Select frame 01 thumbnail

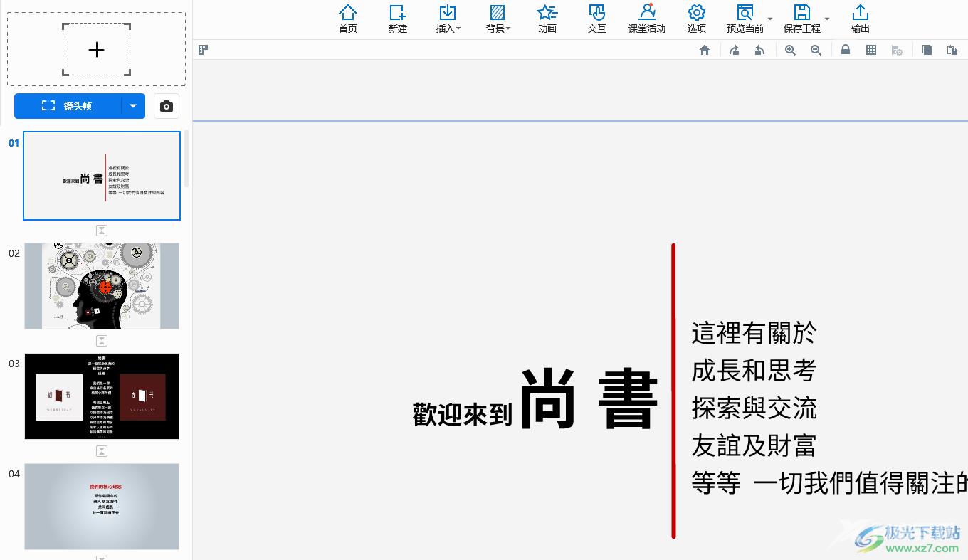click(x=102, y=176)
